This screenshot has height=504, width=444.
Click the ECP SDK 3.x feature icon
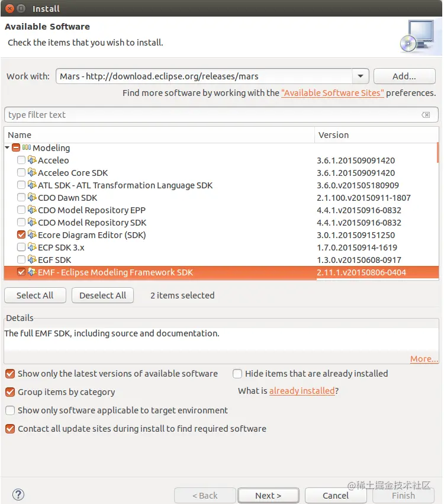tap(32, 248)
